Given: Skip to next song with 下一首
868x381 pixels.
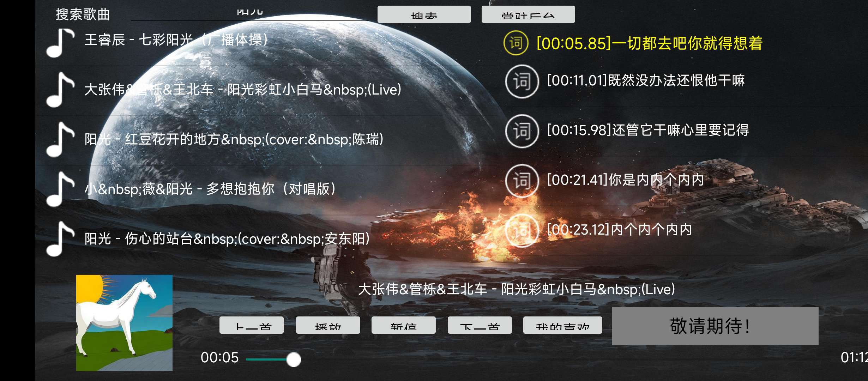Looking at the screenshot, I should pyautogui.click(x=480, y=325).
